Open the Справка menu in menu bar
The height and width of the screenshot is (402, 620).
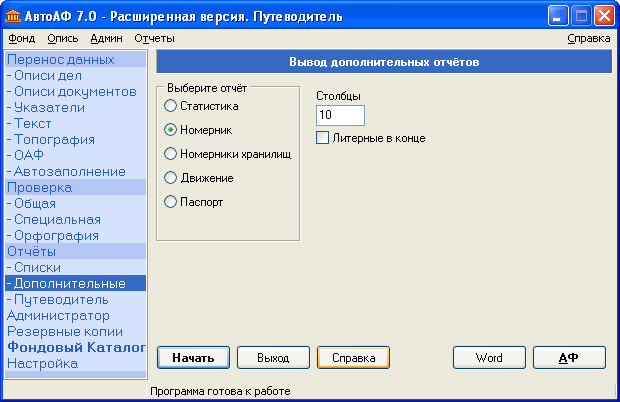click(588, 38)
